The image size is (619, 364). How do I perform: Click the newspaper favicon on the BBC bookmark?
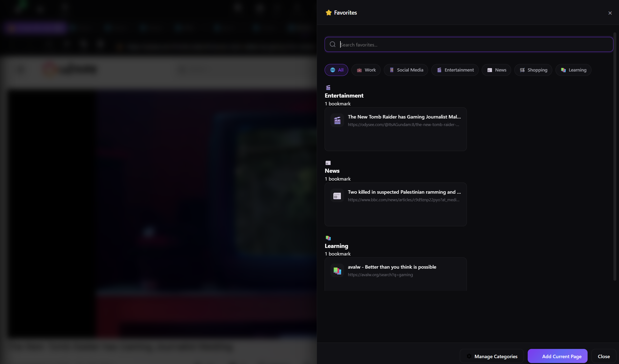pyautogui.click(x=337, y=195)
